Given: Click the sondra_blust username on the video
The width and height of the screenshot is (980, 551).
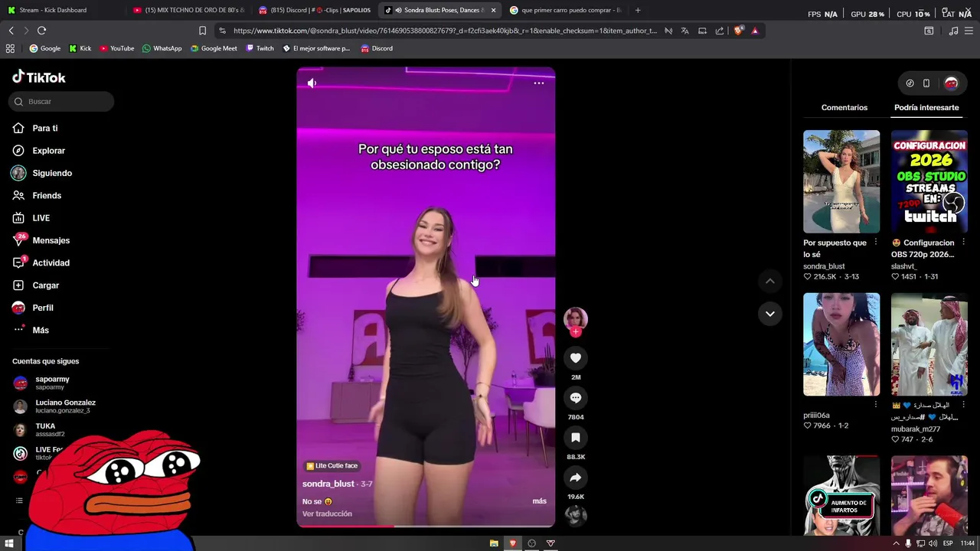Looking at the screenshot, I should click(x=328, y=484).
